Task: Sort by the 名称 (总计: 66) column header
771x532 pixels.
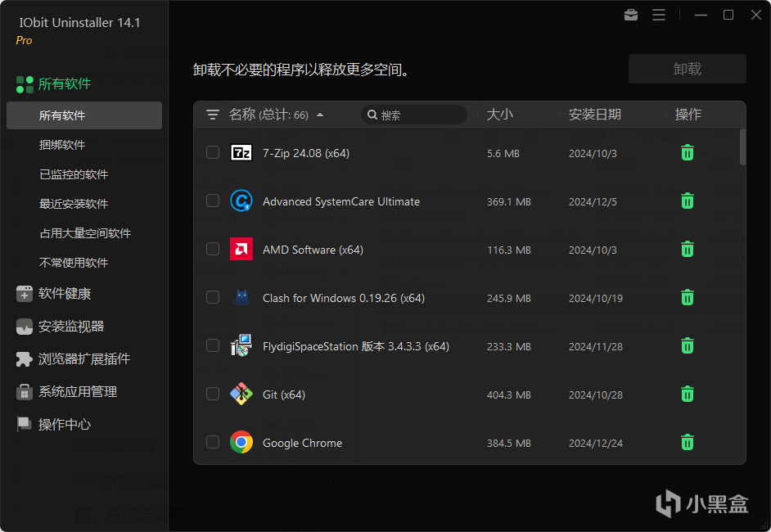Action: point(268,115)
